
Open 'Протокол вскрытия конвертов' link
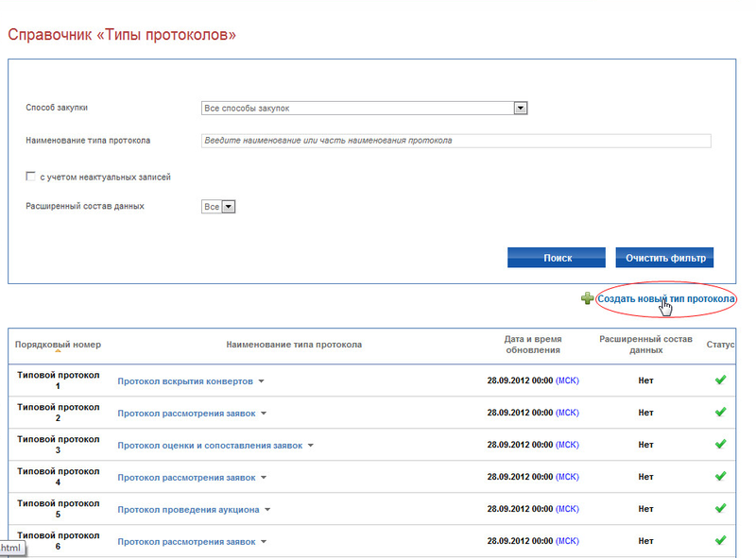tap(185, 381)
